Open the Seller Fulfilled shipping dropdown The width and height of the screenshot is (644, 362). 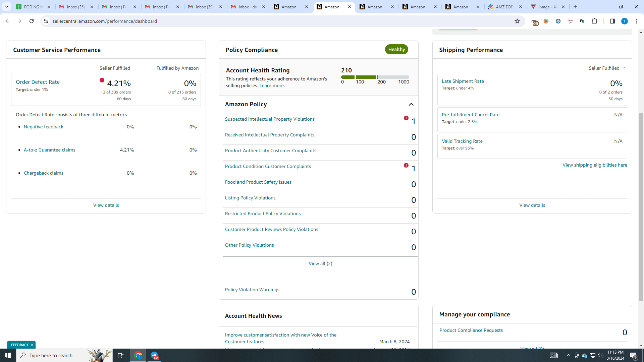tap(607, 68)
